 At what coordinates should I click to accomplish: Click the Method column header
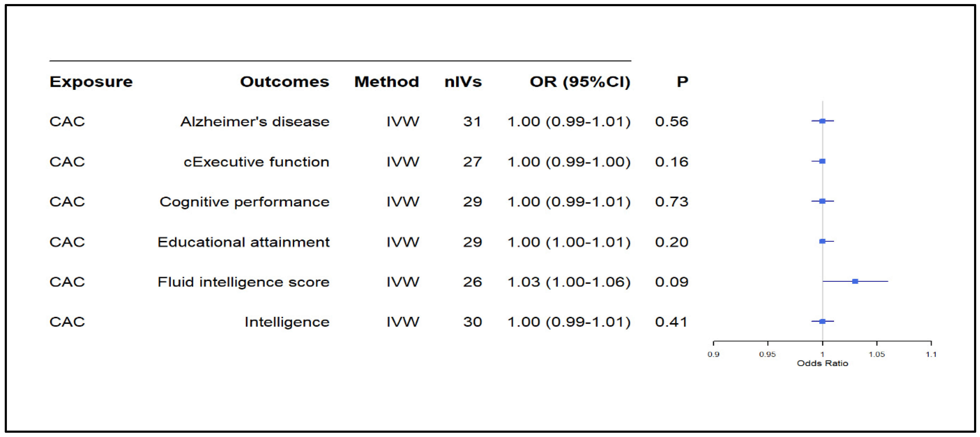pyautogui.click(x=386, y=82)
